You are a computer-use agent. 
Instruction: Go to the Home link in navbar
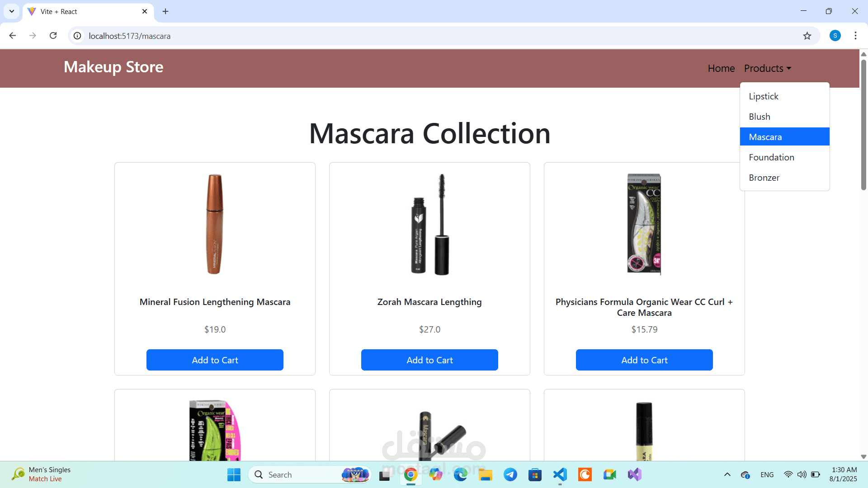click(x=721, y=68)
